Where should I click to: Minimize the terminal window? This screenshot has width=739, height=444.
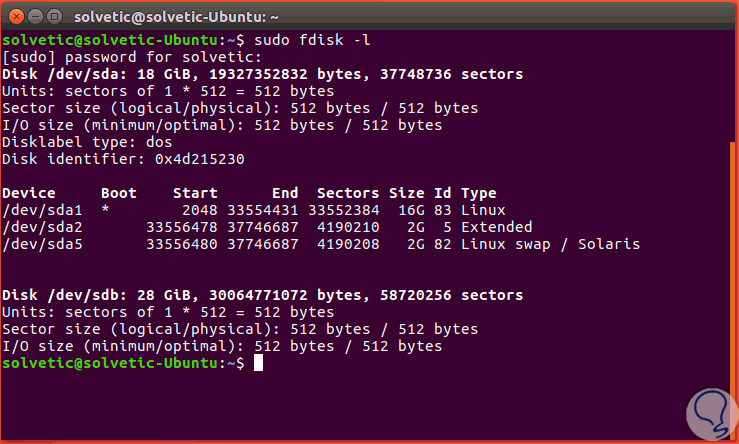click(33, 14)
